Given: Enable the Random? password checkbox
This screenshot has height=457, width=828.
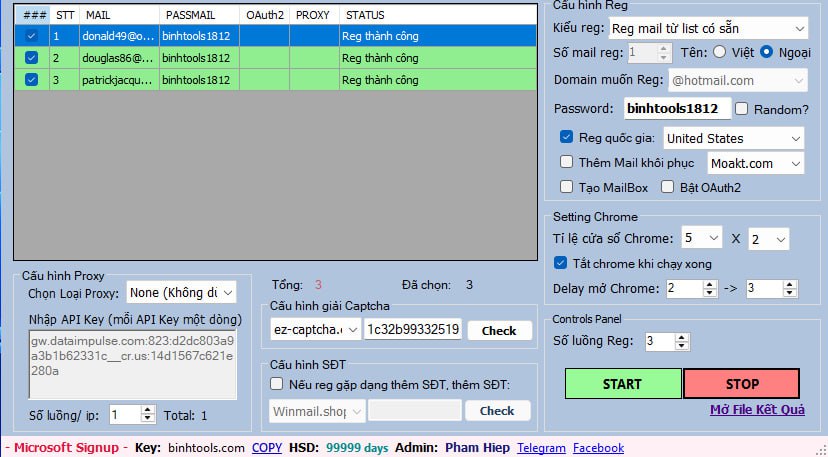Looking at the screenshot, I should (741, 109).
